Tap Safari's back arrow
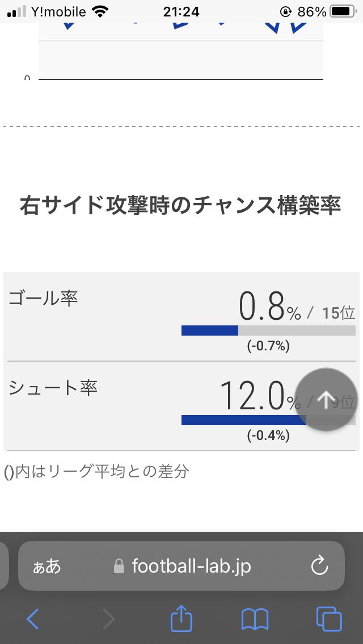 (33, 618)
